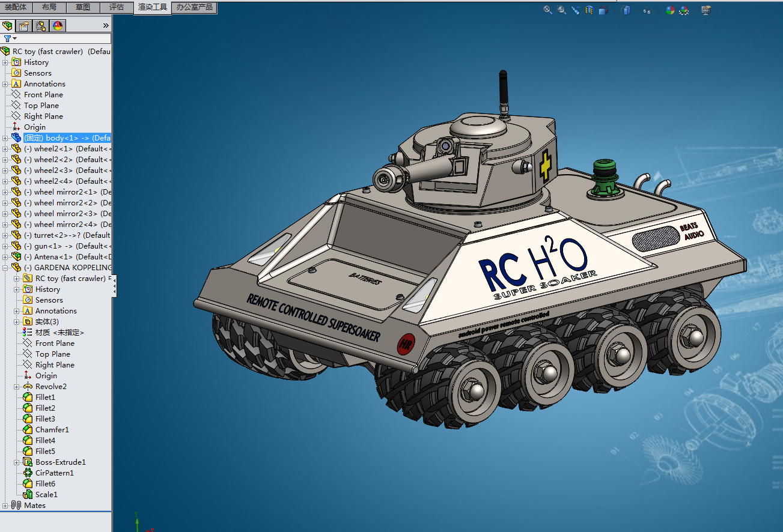
Task: Switch to the 评估 tab
Action: pos(117,7)
